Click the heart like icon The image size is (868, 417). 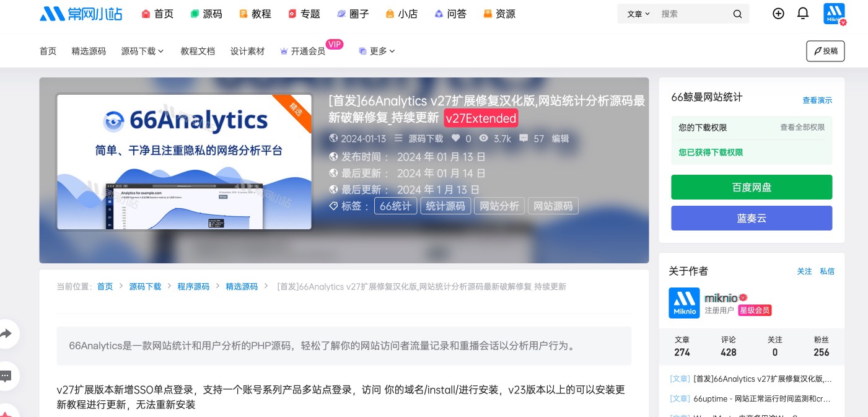click(456, 139)
